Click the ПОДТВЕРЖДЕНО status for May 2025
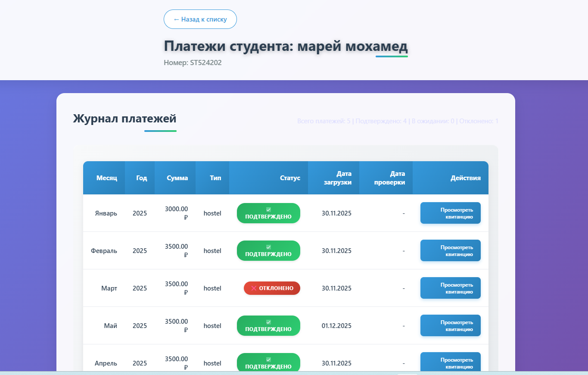The width and height of the screenshot is (588, 375). tap(268, 325)
